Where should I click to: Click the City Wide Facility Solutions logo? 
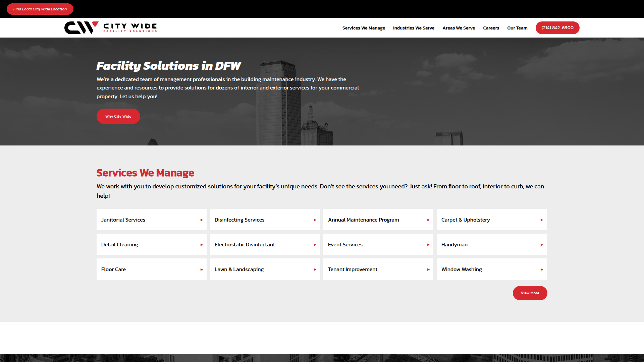[x=111, y=28]
